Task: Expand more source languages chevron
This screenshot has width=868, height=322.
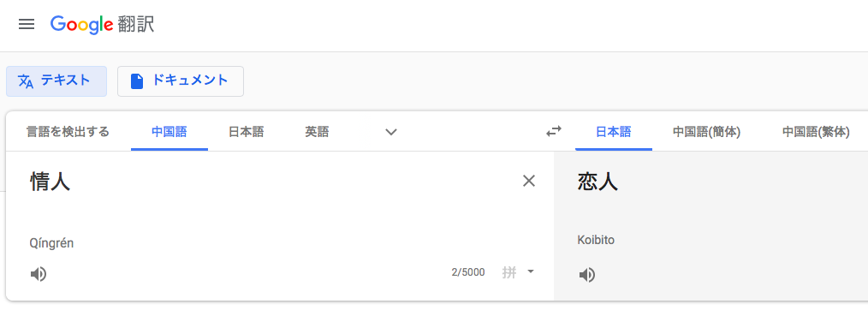Action: coord(391,132)
